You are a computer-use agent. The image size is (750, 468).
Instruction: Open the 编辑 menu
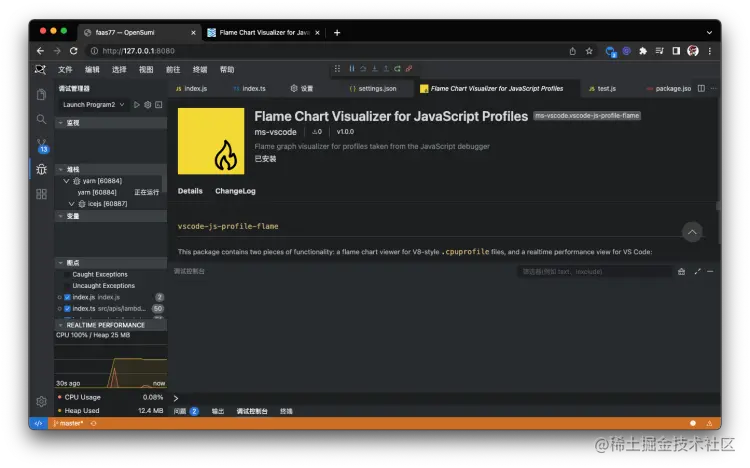tap(92, 69)
